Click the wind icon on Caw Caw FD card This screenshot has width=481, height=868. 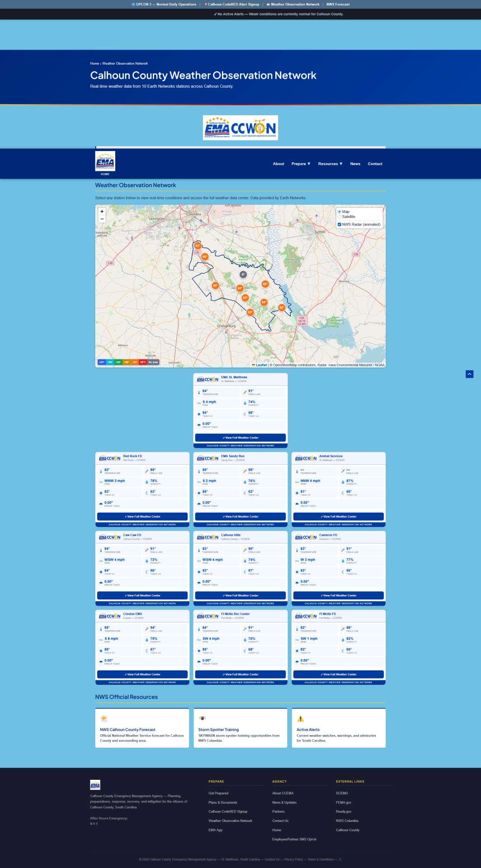(101, 561)
